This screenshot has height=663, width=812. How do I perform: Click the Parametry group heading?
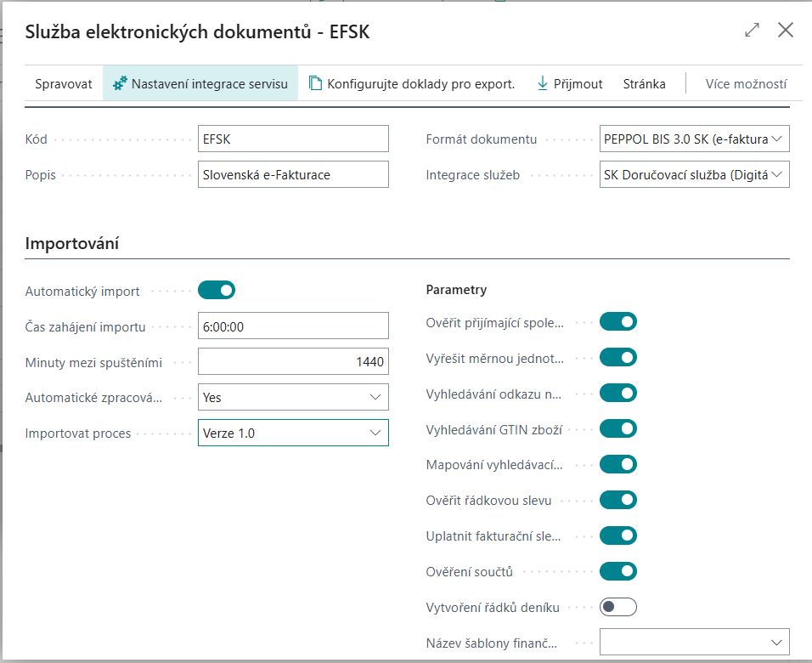click(456, 290)
